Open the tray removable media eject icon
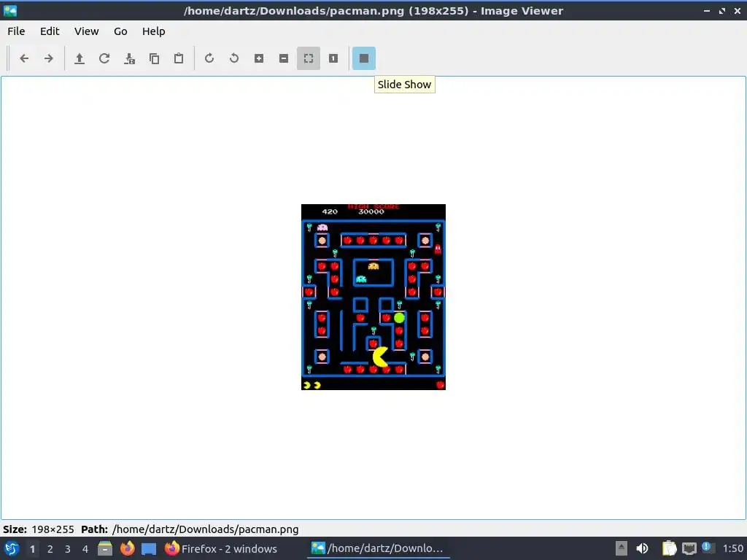The width and height of the screenshot is (747, 560). tap(622, 548)
